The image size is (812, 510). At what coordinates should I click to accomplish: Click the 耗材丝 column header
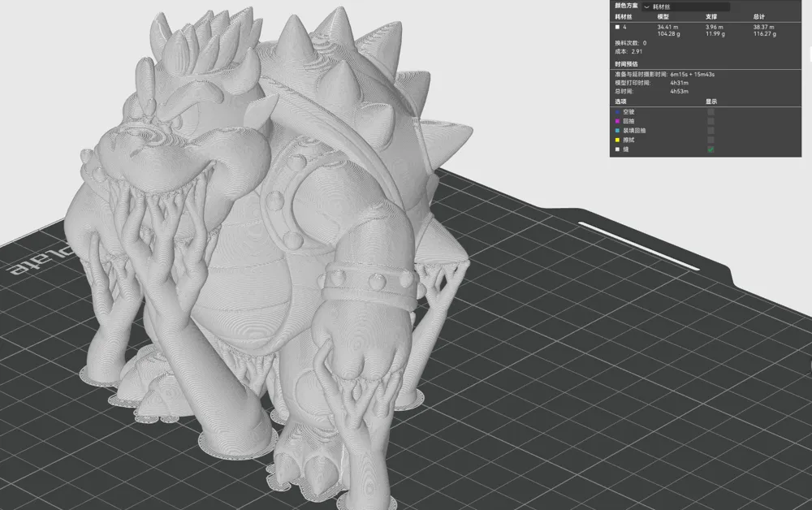coord(623,17)
